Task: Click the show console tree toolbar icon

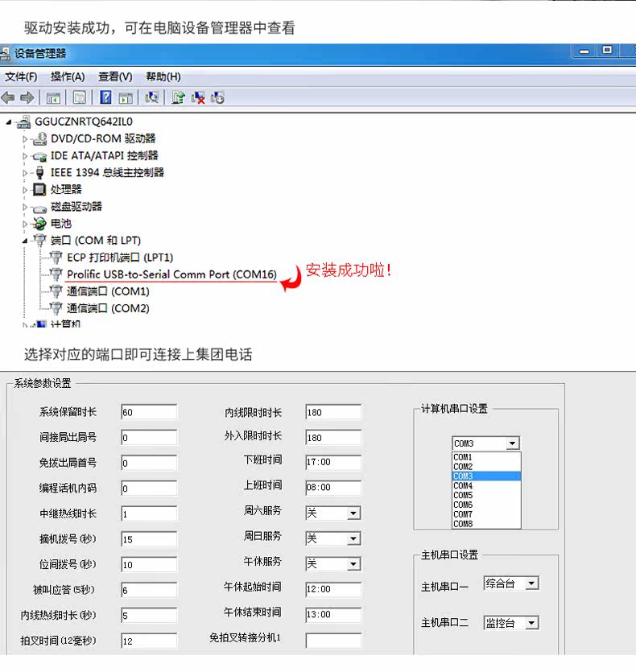Action: point(53,98)
